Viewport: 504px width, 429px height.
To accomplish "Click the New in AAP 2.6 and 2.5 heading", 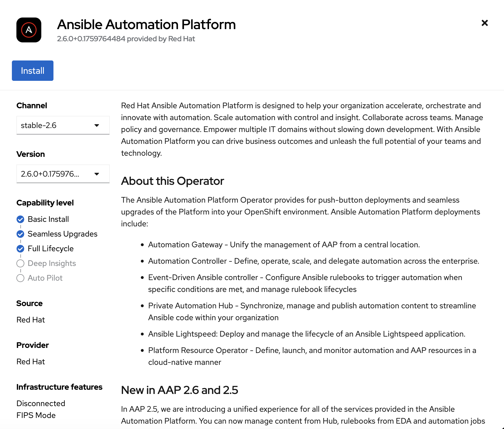I will point(179,390).
